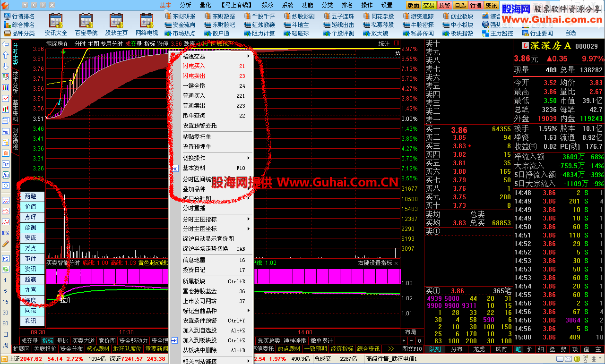The width and height of the screenshot is (605, 364).
Task: Select the 日 period in sidebar
Action: click(x=5, y=334)
